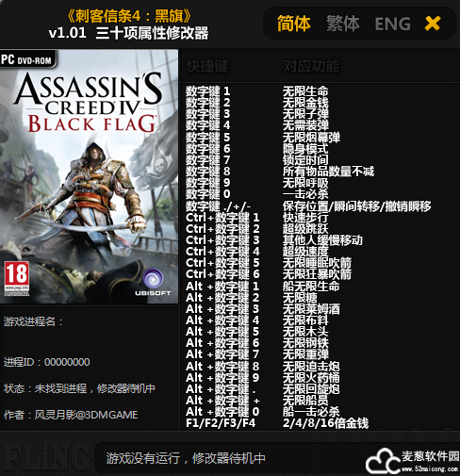The image size is (460, 476).
Task: Select the 无限金钱 cheat entry
Action: 305,103
